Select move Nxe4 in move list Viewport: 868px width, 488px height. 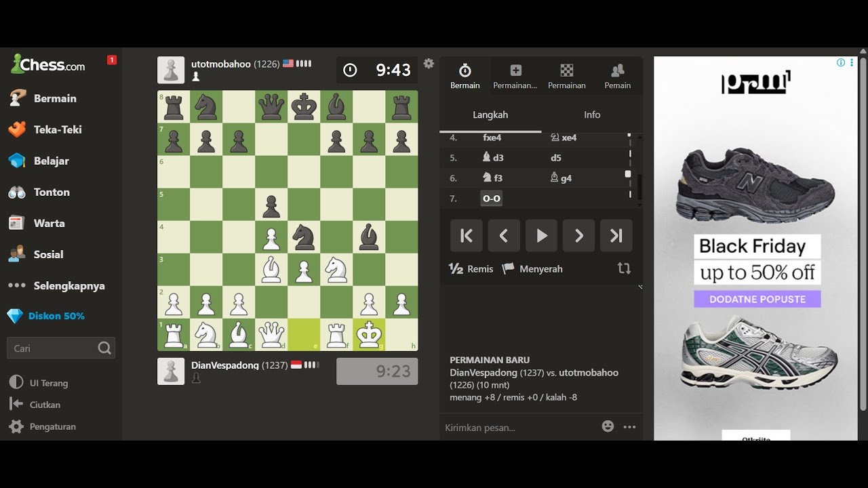click(564, 138)
